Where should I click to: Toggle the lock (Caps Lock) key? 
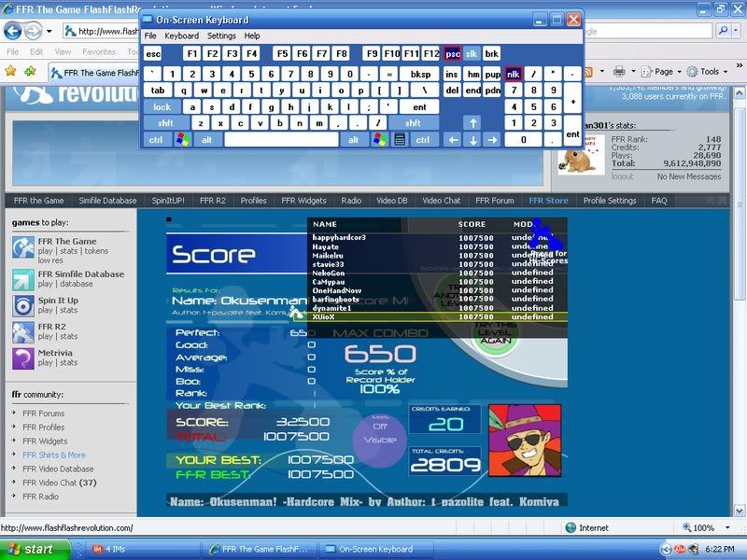[161, 107]
